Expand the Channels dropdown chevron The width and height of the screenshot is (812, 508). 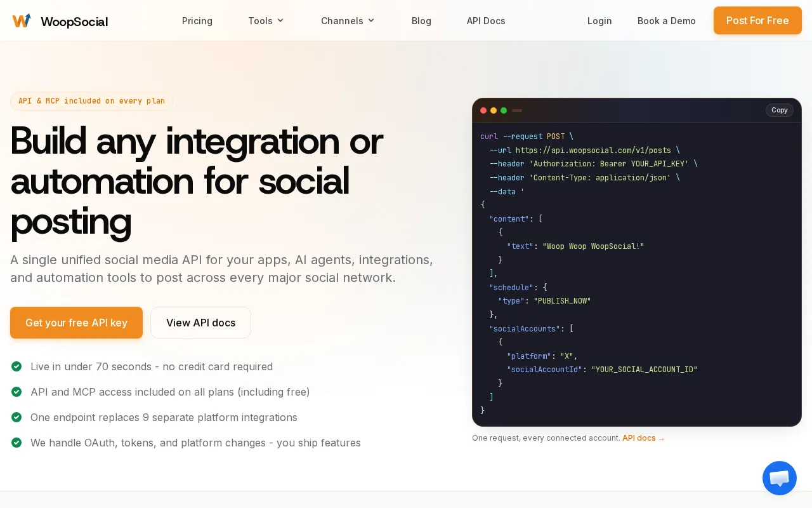[x=371, y=21]
